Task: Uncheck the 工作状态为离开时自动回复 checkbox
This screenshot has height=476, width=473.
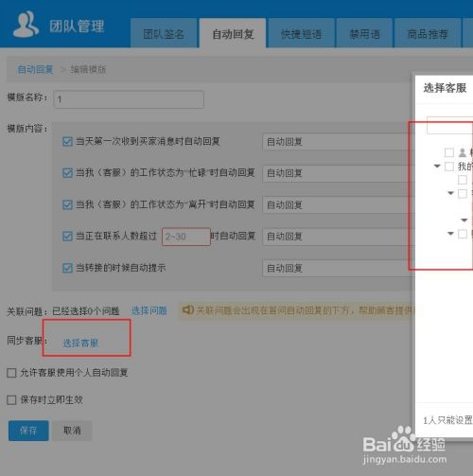Action: coord(67,204)
